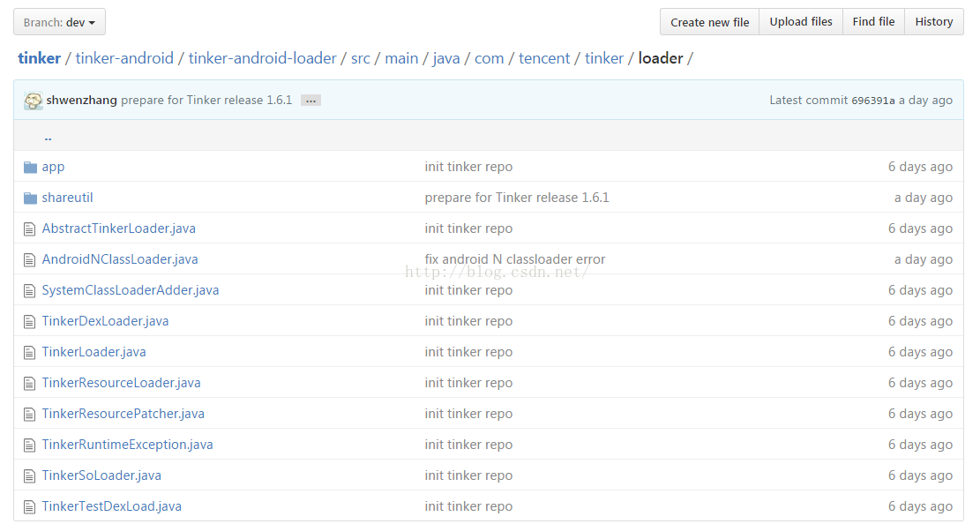
Task: Open commit hash 696391a
Action: point(873,100)
